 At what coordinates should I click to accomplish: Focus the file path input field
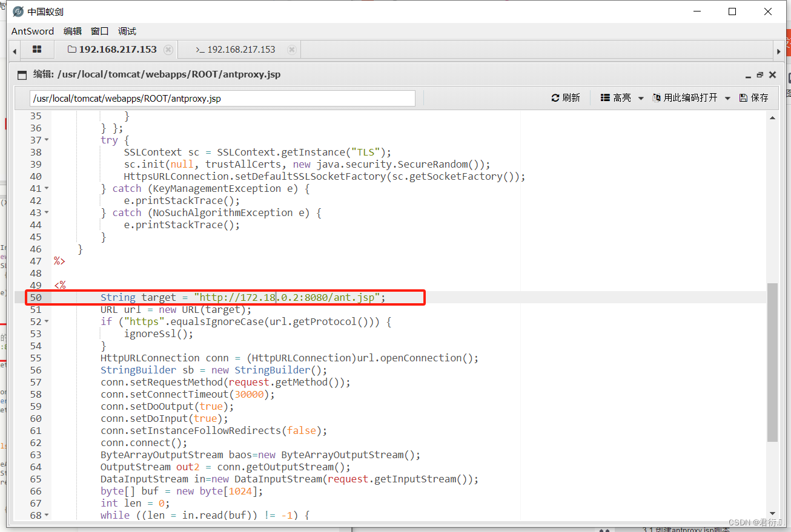tap(222, 98)
